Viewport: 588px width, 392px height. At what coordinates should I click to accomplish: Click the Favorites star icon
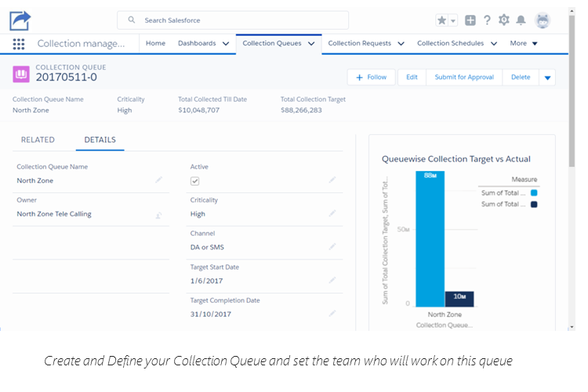point(443,20)
